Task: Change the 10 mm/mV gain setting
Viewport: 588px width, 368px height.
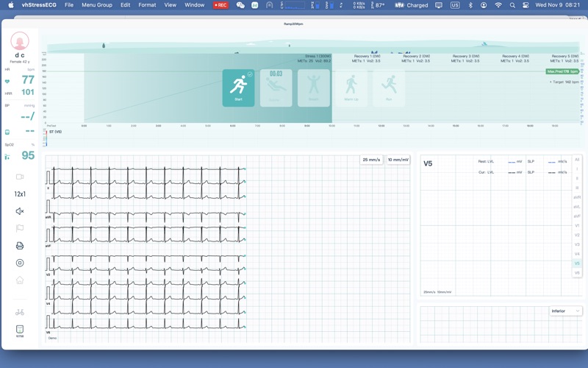Action: [398, 160]
